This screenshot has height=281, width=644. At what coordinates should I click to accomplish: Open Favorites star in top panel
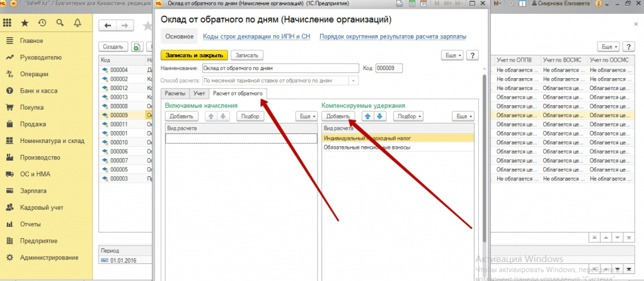(x=25, y=23)
